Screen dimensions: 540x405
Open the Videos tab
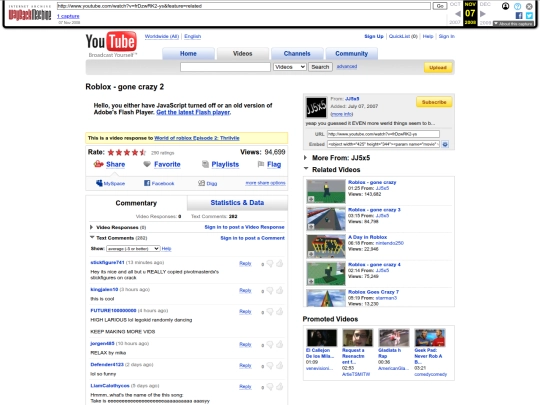click(242, 54)
